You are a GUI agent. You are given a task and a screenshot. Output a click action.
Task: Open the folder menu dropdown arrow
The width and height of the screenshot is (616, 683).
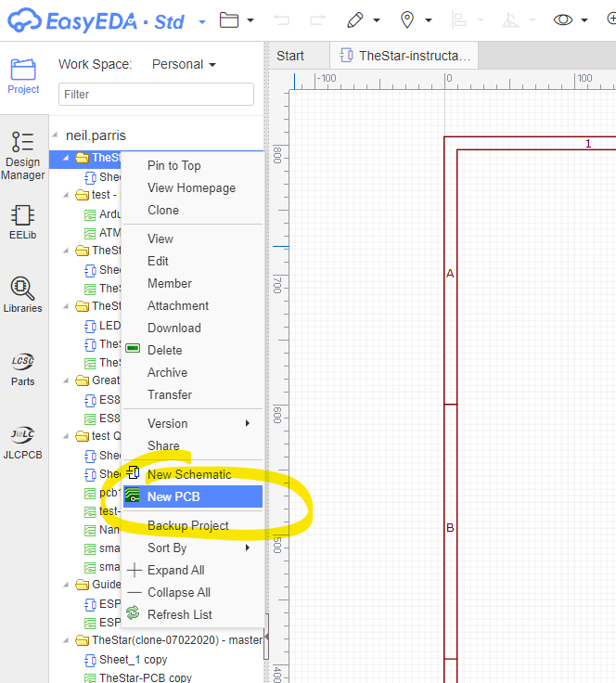[250, 20]
